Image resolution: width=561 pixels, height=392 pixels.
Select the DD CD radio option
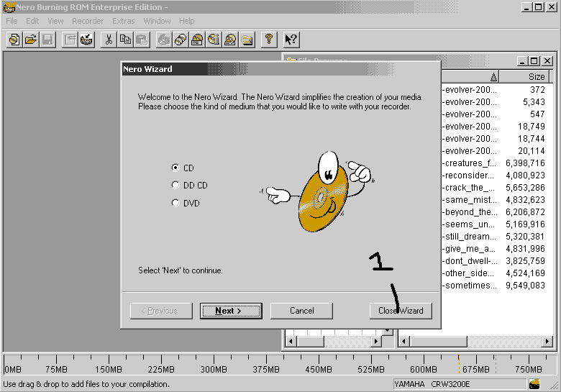click(175, 186)
